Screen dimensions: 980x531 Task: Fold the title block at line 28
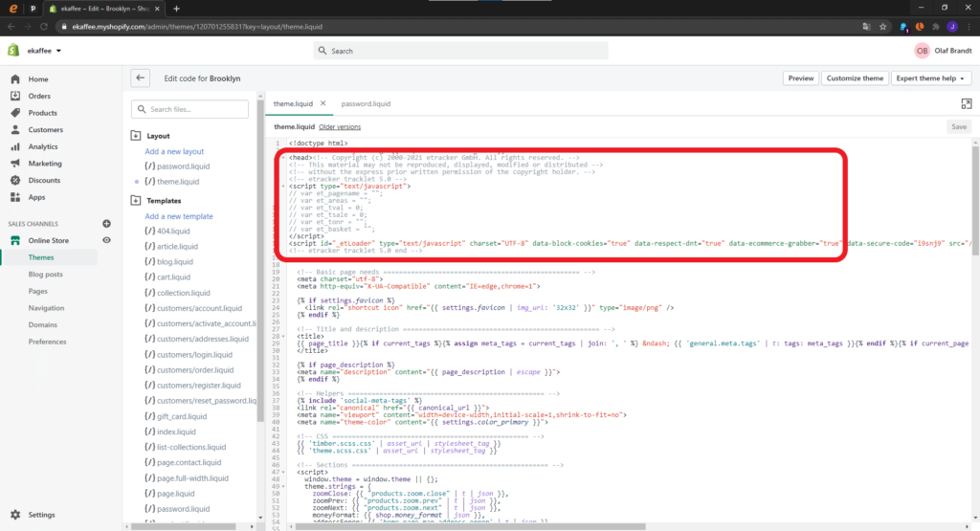[x=283, y=336]
